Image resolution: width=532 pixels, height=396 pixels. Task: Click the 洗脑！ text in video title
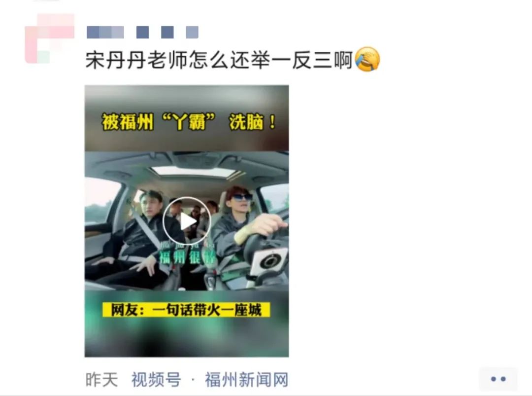[x=253, y=122]
